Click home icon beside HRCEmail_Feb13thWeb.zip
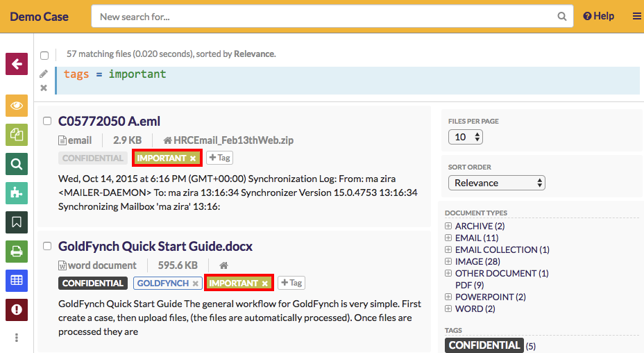The height and width of the screenshot is (353, 644). [x=167, y=140]
